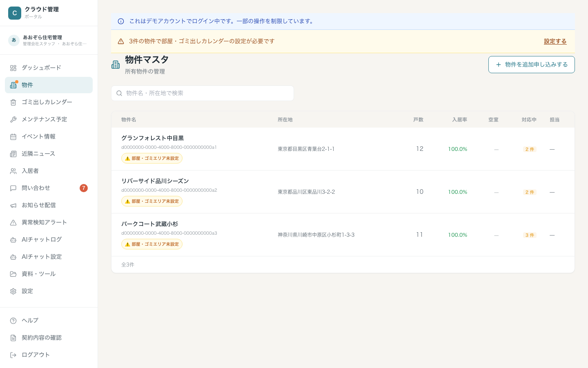The width and height of the screenshot is (588, 368).
Task: Click the folder icon for 資料・ツール
Action: [x=13, y=274]
